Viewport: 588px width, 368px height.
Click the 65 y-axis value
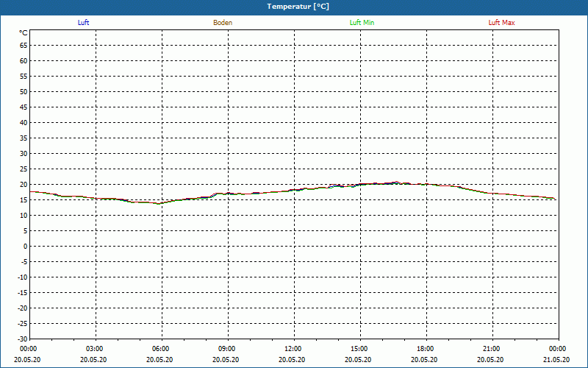(24, 46)
